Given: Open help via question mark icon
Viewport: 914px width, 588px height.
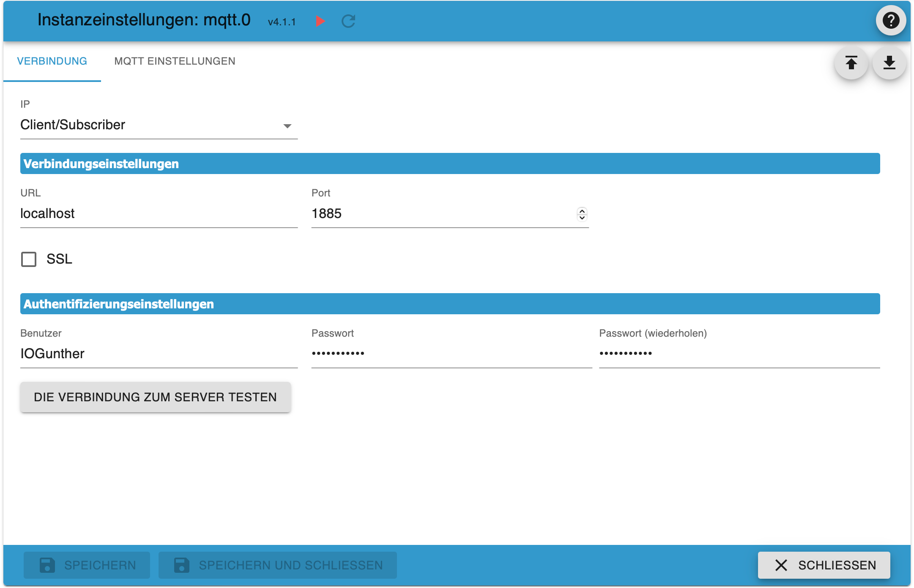Looking at the screenshot, I should pos(890,20).
